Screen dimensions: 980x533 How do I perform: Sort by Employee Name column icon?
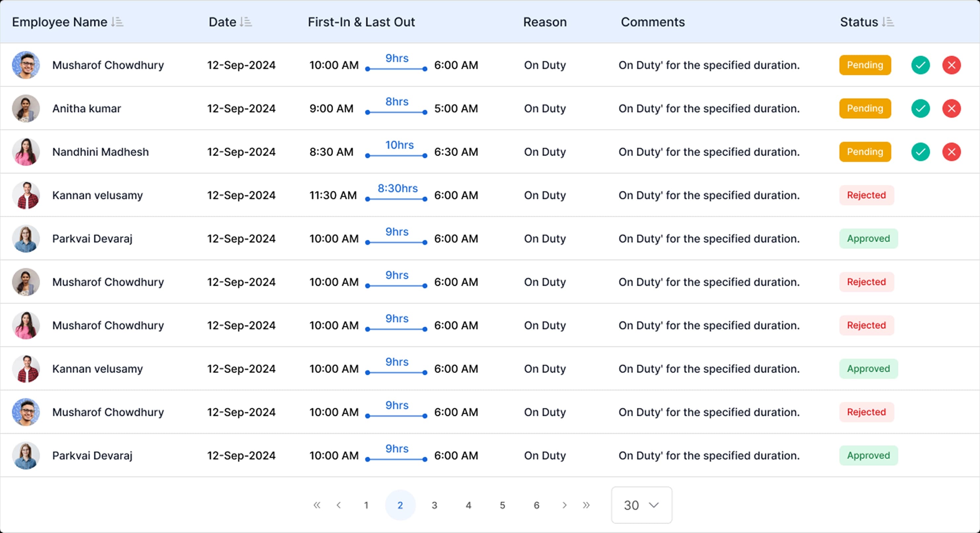(117, 22)
